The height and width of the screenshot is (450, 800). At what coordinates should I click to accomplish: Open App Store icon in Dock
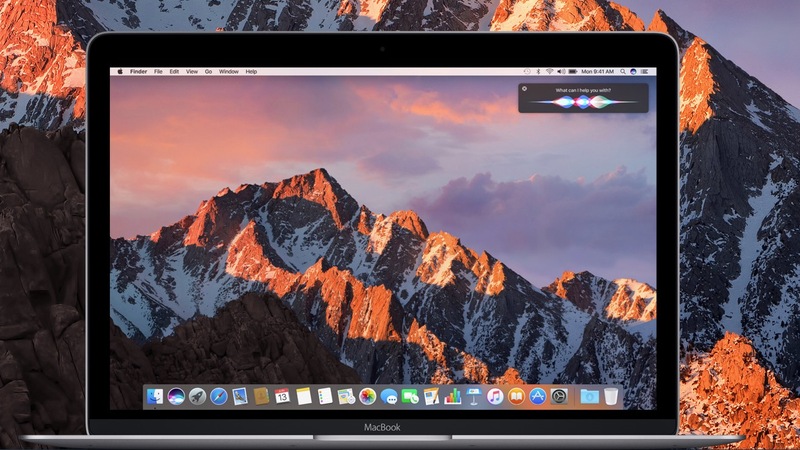[x=537, y=396]
